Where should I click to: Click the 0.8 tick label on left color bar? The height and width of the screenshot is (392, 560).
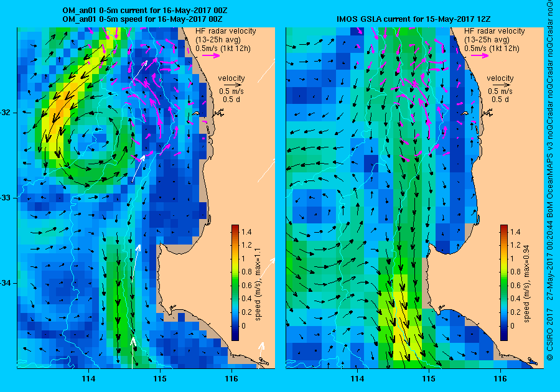click(x=246, y=272)
